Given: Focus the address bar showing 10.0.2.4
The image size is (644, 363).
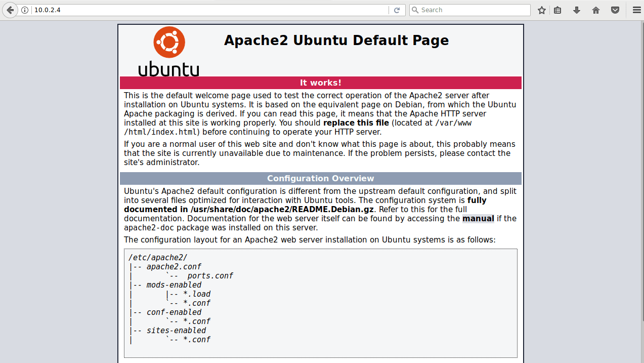Looking at the screenshot, I should 202,10.
